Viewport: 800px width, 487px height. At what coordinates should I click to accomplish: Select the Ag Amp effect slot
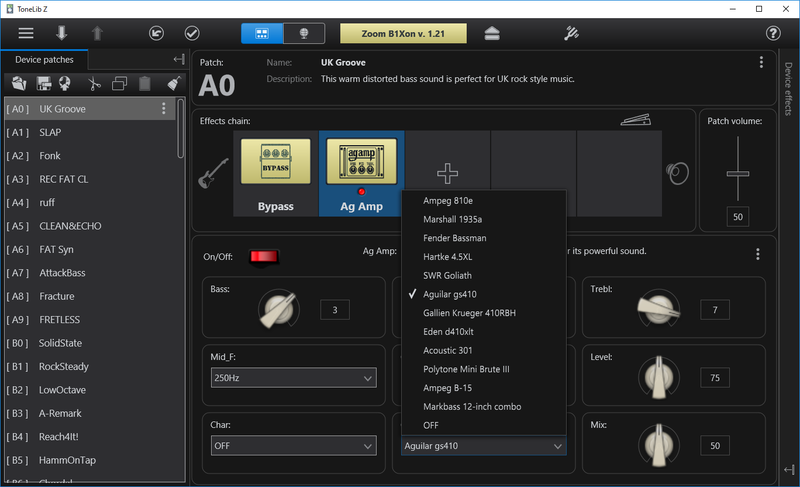(361, 173)
